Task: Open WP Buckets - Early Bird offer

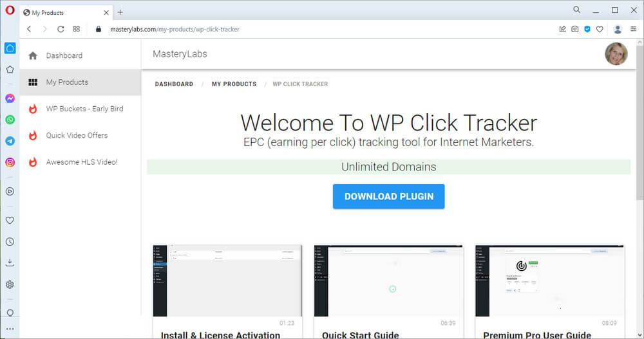Action: click(80, 109)
